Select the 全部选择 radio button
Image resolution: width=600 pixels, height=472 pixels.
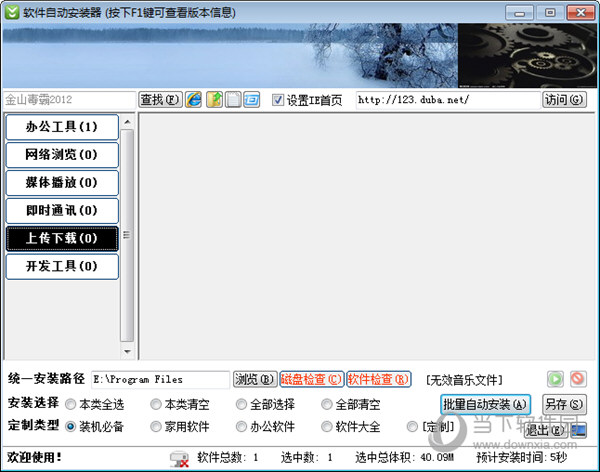pos(241,404)
